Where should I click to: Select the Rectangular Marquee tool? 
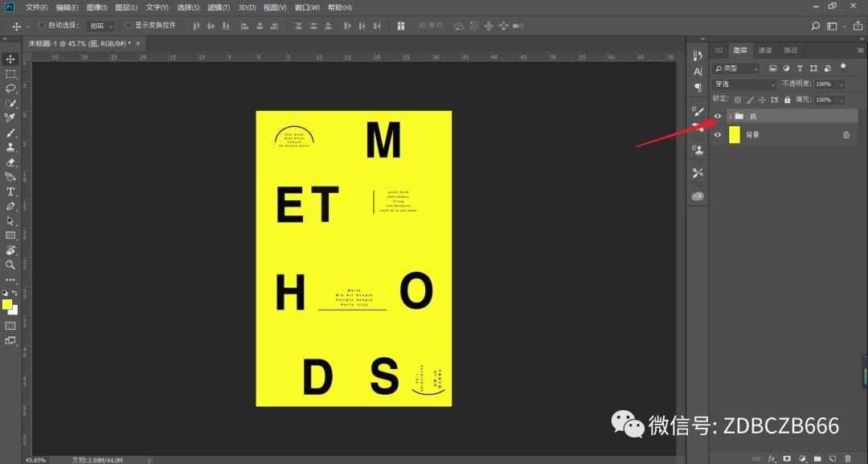click(10, 74)
